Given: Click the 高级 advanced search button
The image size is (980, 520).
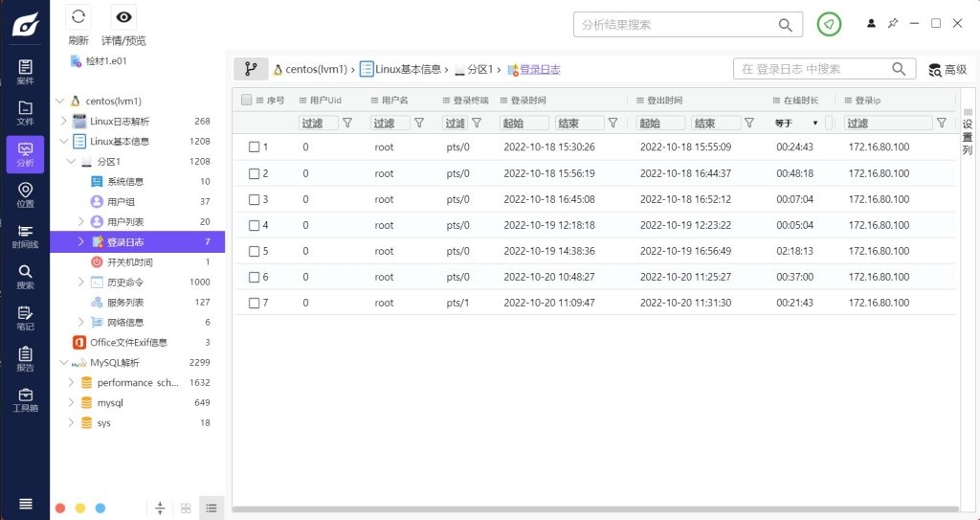Looking at the screenshot, I should [947, 70].
